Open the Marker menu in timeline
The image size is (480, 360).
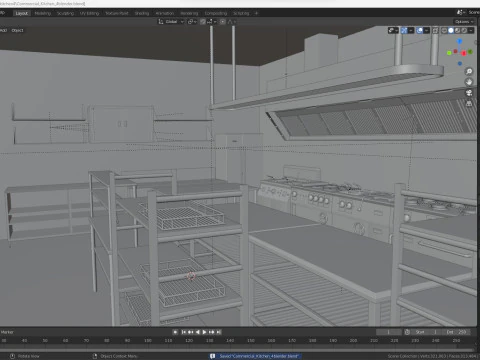click(7, 332)
